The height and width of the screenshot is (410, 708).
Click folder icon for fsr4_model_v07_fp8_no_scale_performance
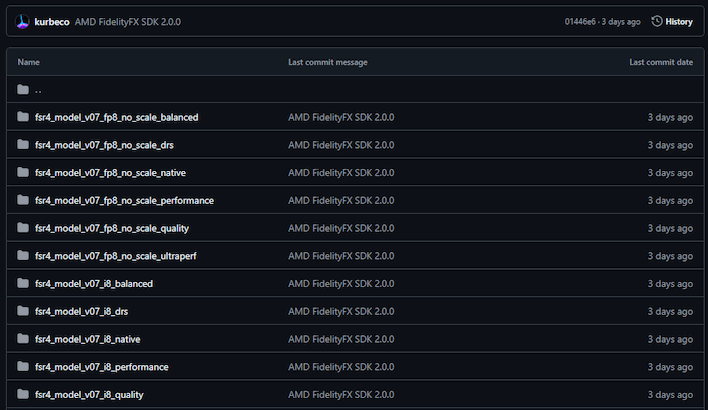[x=23, y=200]
